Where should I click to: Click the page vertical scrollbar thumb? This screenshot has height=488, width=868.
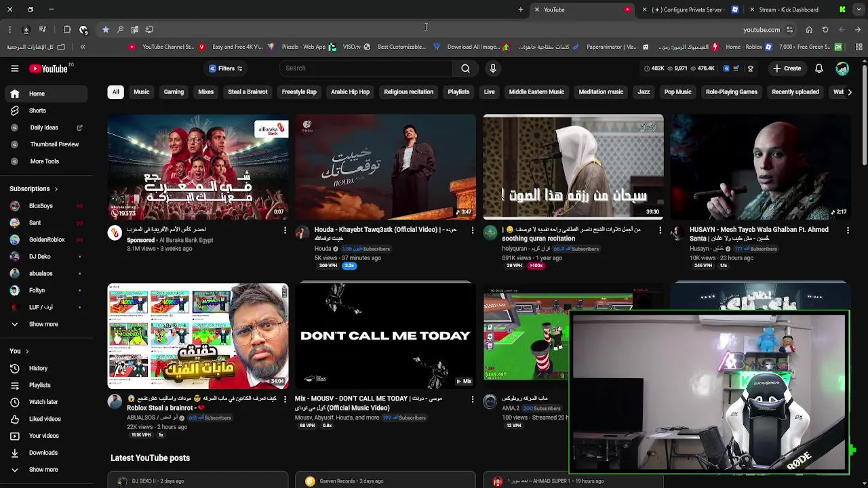864,115
